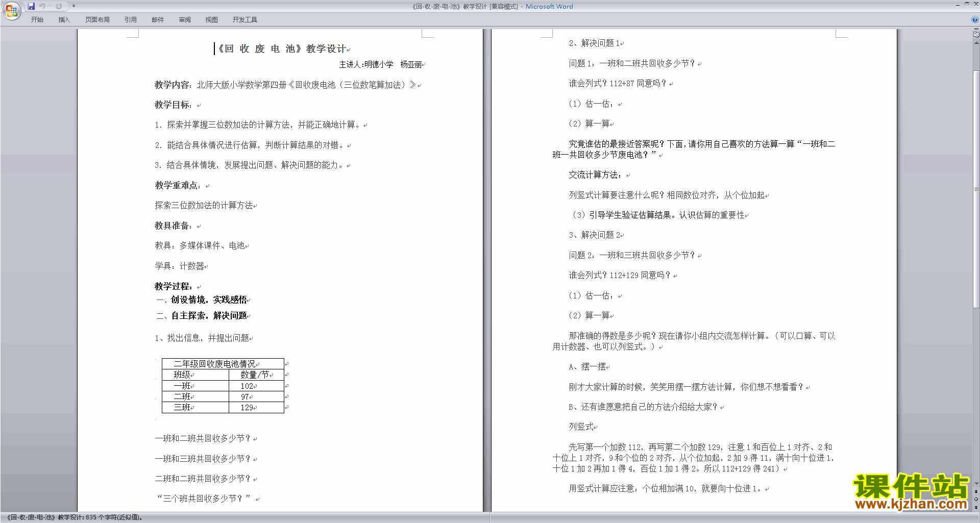The height and width of the screenshot is (523, 980).
Task: Click the 教学目标 heading
Action: [x=174, y=105]
